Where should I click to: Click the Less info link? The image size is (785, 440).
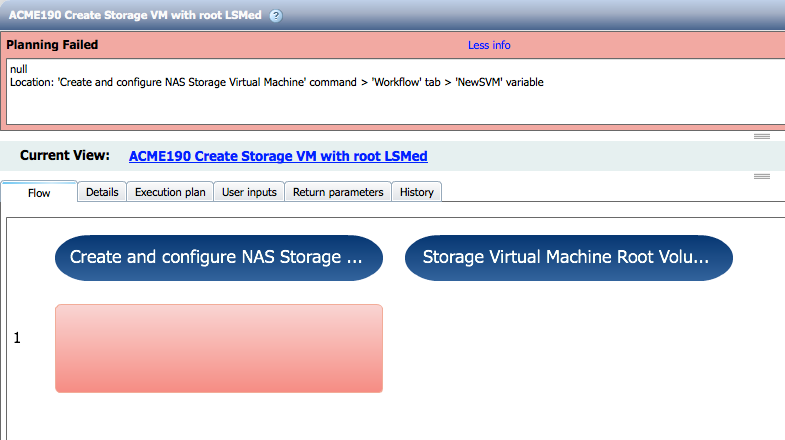(489, 45)
